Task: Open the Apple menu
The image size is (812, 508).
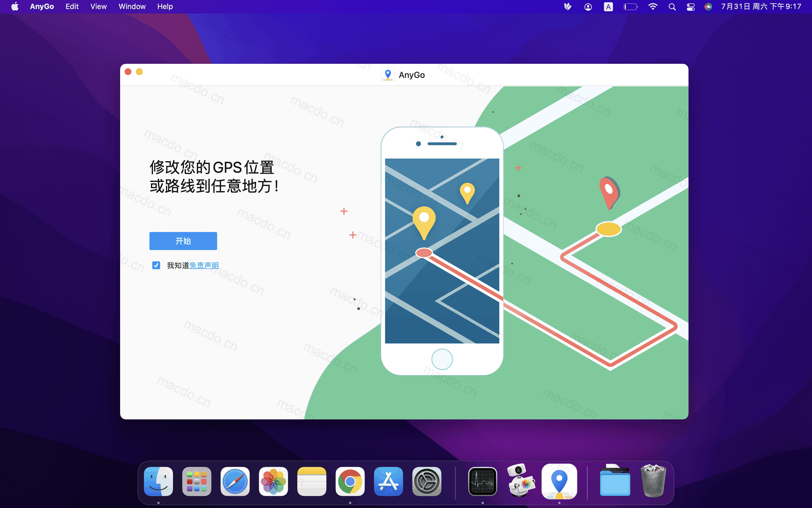Action: 15,6
